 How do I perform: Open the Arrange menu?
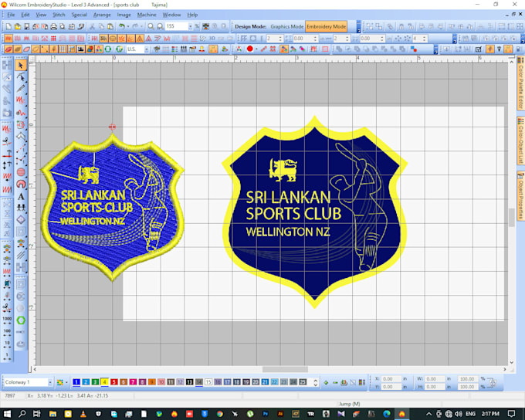tap(102, 15)
